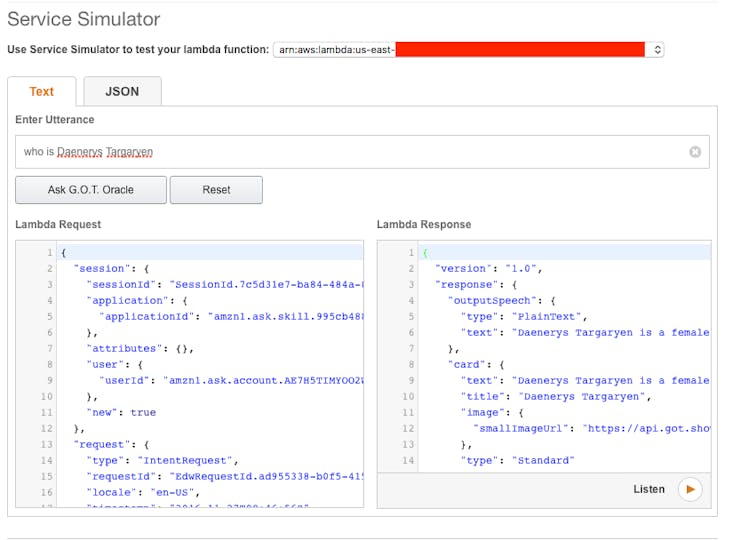Click the Listen label

pyautogui.click(x=648, y=489)
